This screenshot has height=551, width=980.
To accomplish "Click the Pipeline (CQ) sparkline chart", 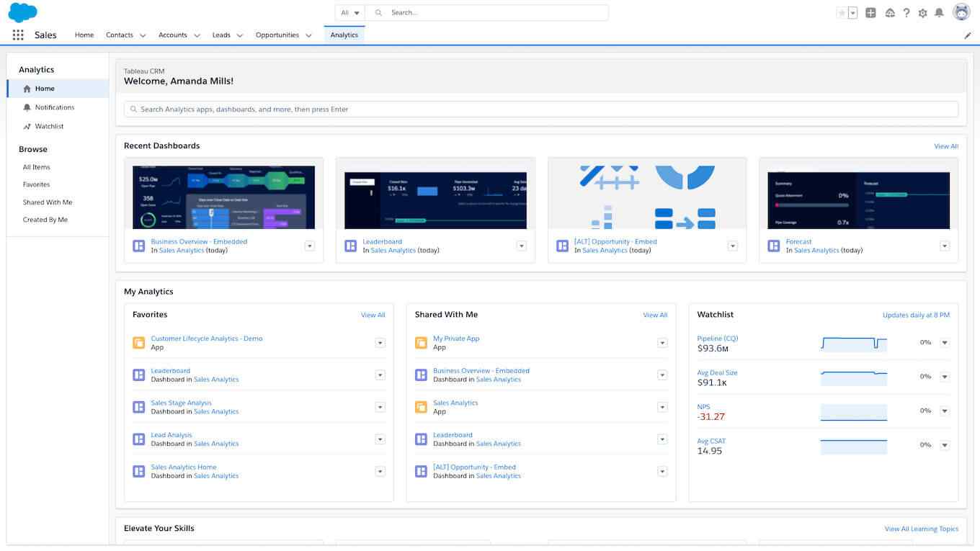I will click(x=854, y=343).
